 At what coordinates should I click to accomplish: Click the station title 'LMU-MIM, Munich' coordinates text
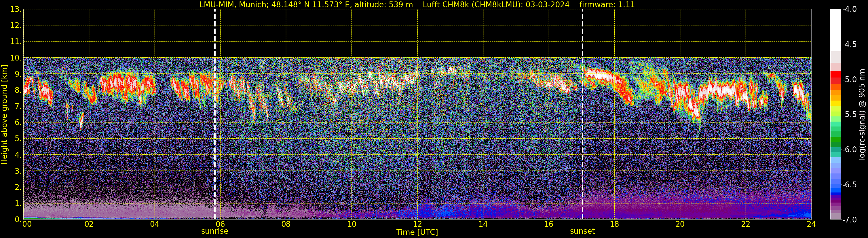coord(306,4)
